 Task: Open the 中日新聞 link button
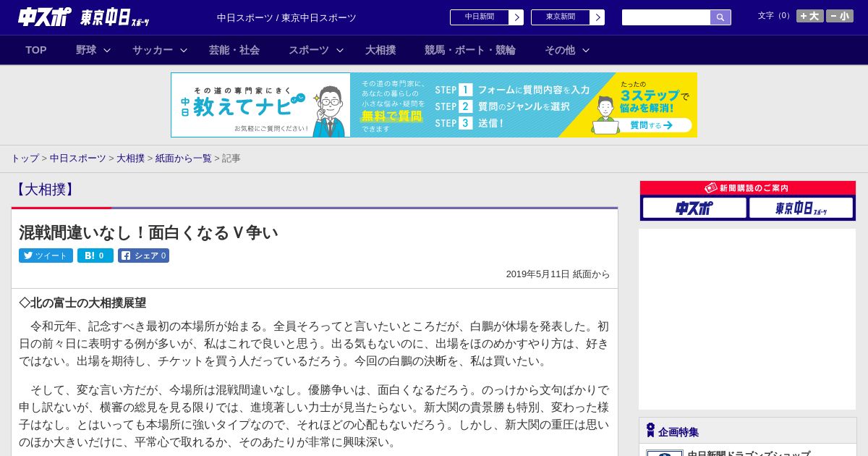480,17
